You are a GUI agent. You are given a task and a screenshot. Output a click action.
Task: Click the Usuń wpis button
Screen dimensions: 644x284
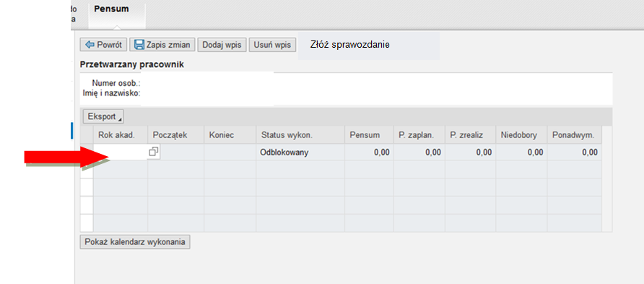[x=272, y=45]
